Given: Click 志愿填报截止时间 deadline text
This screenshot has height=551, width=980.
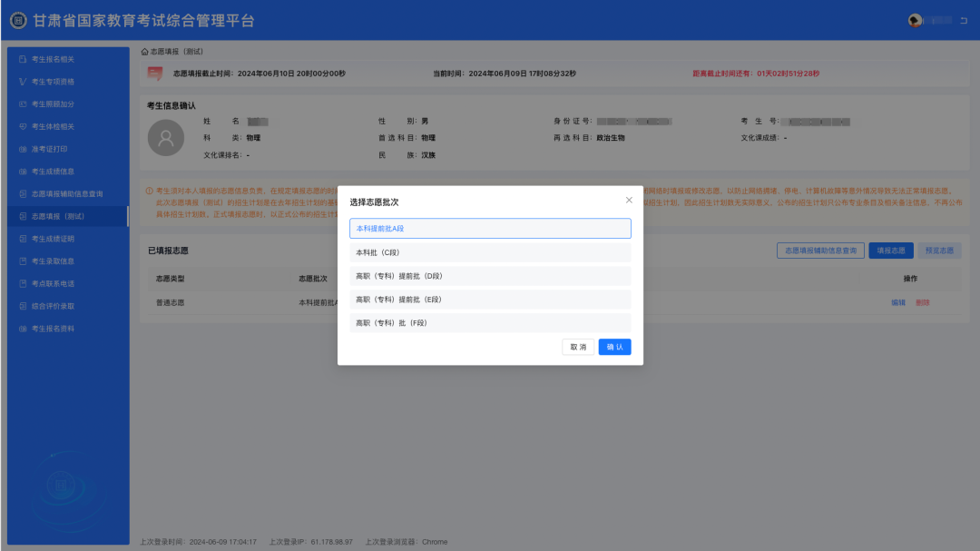Looking at the screenshot, I should (x=259, y=74).
